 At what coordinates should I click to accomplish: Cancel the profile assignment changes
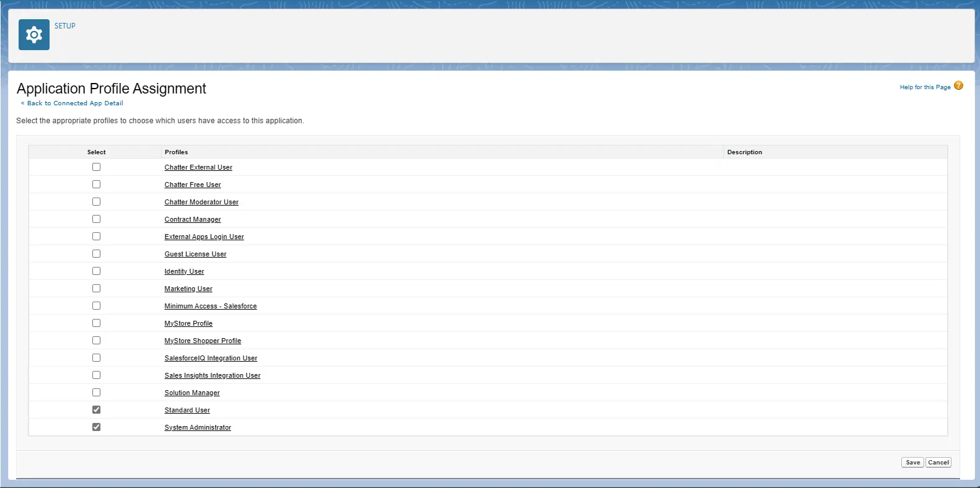pos(938,463)
